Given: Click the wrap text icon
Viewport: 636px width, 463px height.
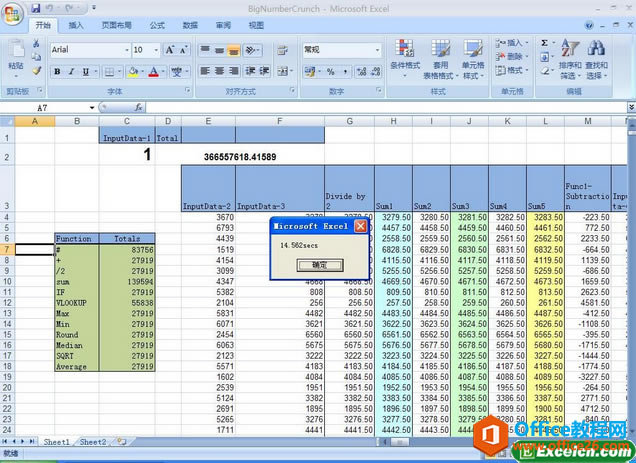Looking at the screenshot, I should [282, 50].
